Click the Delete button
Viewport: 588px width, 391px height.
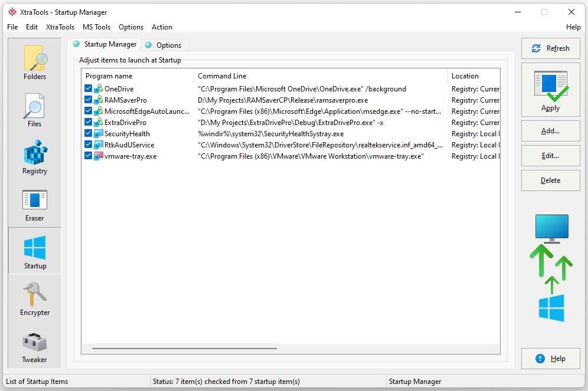[x=550, y=180]
